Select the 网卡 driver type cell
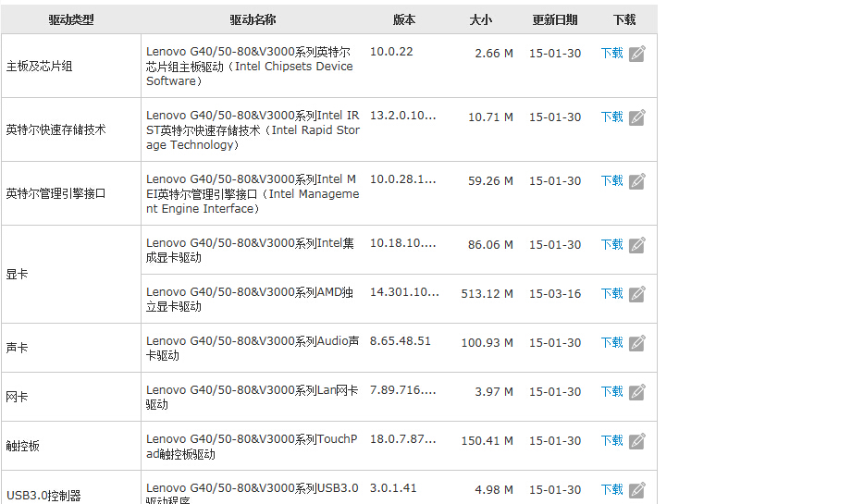 tap(71, 397)
